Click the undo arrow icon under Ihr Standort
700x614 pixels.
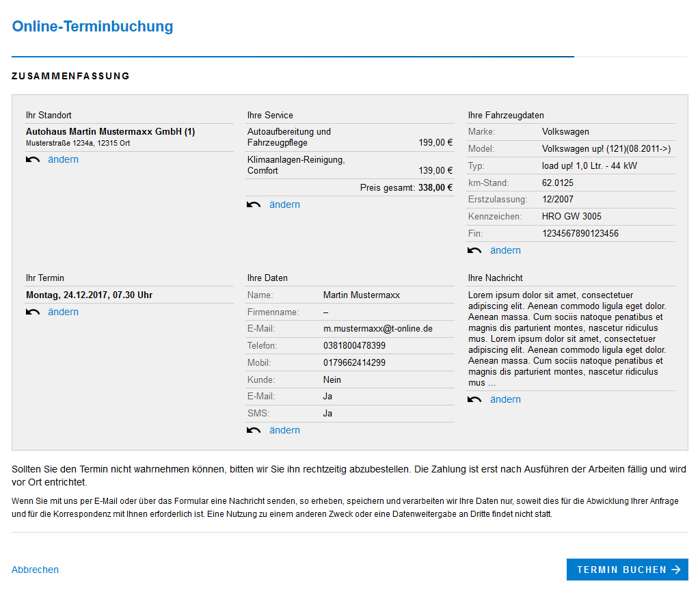[31, 159]
